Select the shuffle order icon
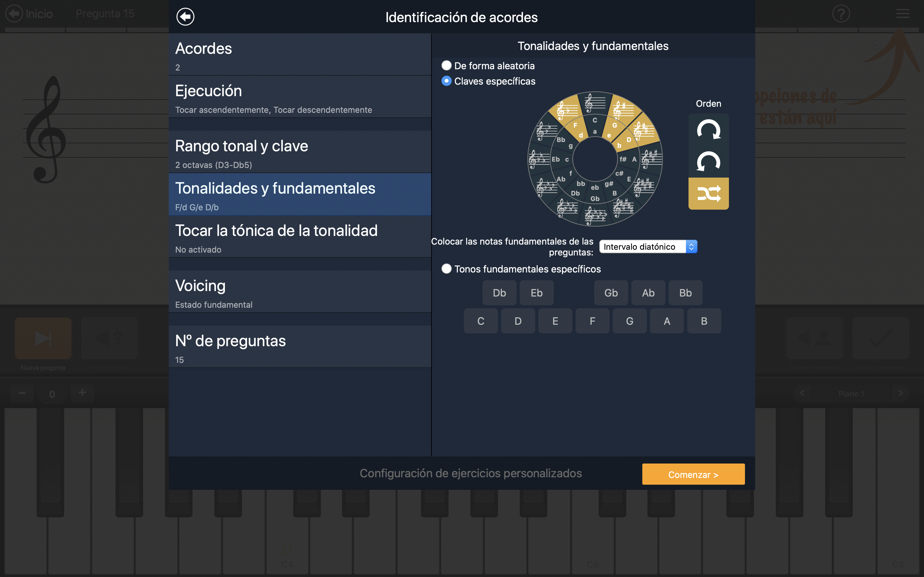924x577 pixels. pyautogui.click(x=708, y=194)
